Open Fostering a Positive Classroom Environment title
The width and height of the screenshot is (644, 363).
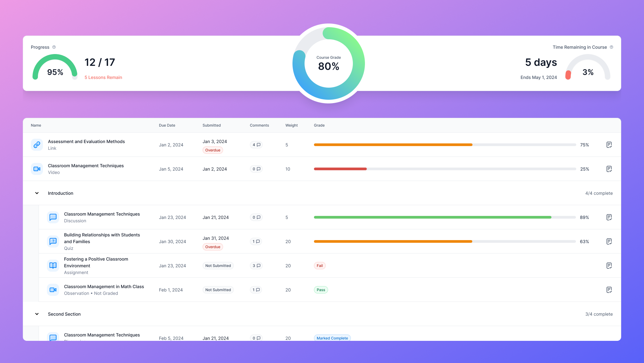click(96, 262)
